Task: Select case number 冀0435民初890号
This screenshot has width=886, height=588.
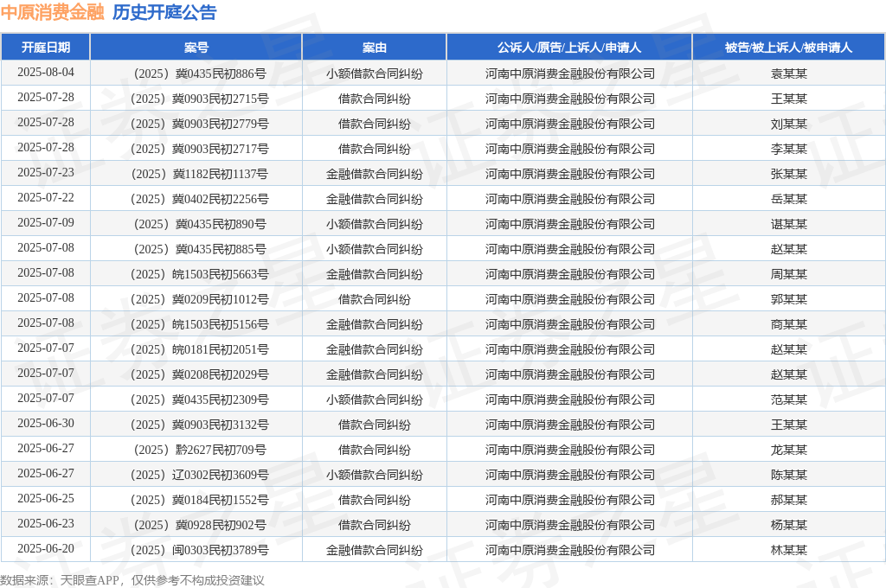Action: [x=200, y=224]
